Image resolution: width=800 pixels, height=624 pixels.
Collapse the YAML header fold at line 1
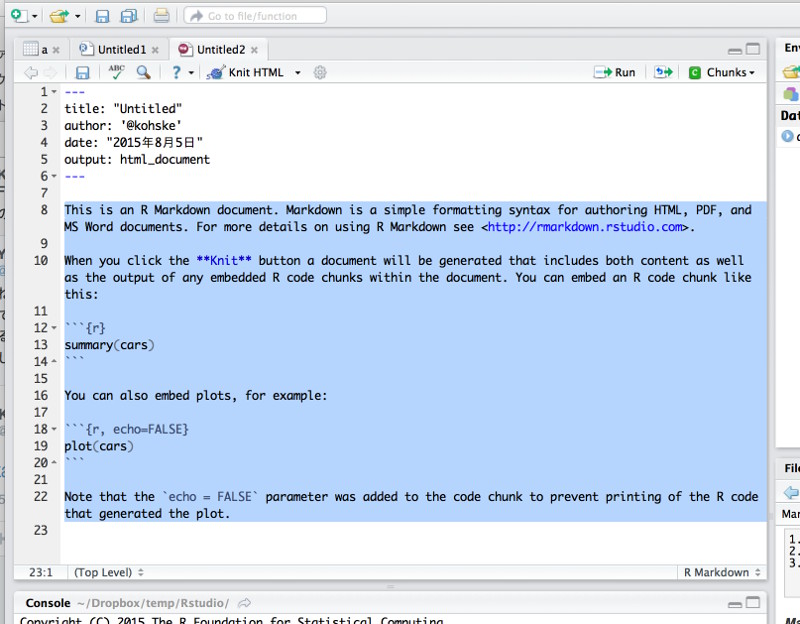coord(54,92)
